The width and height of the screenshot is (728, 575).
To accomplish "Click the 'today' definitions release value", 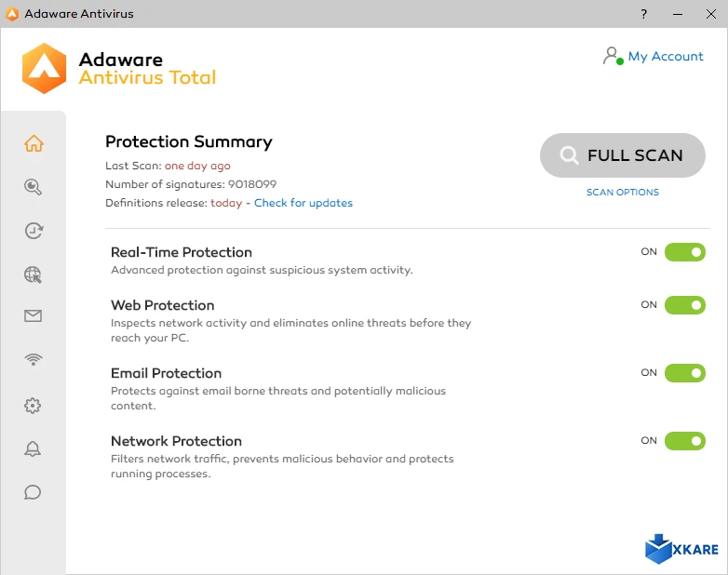I will coord(226,203).
